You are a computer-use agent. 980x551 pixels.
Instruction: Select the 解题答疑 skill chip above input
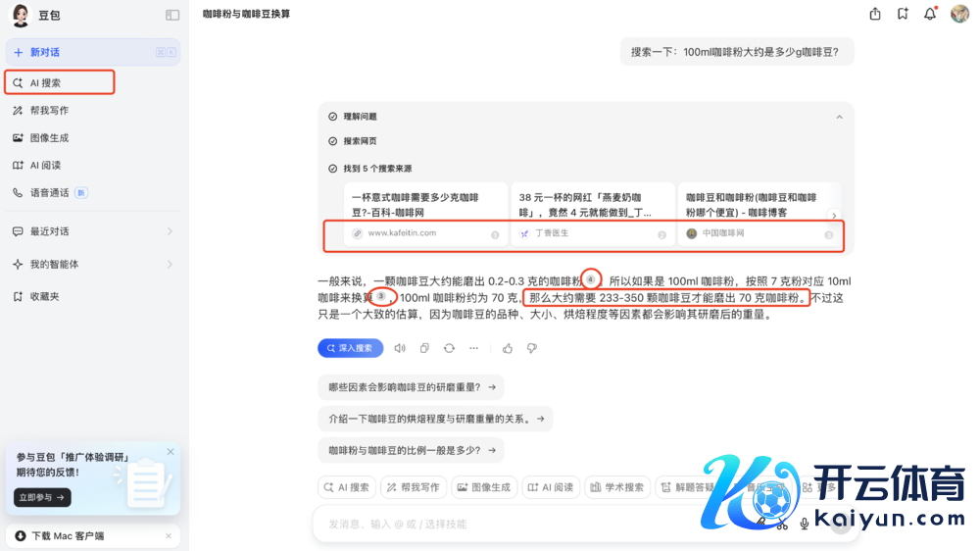[x=688, y=487]
